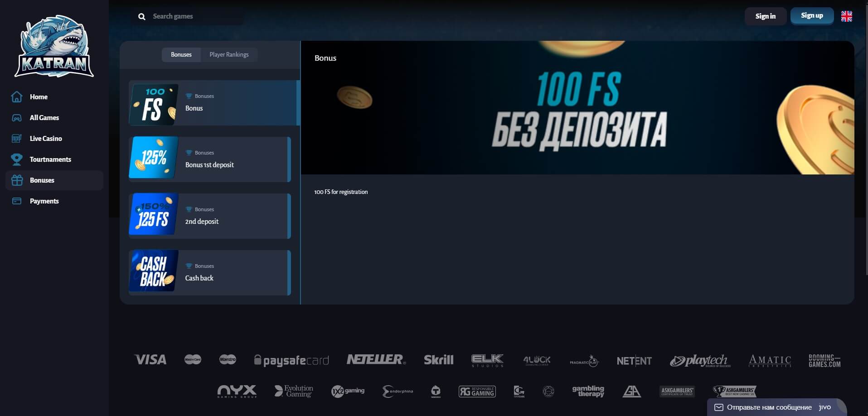Click the NetEnt logo

tap(634, 361)
